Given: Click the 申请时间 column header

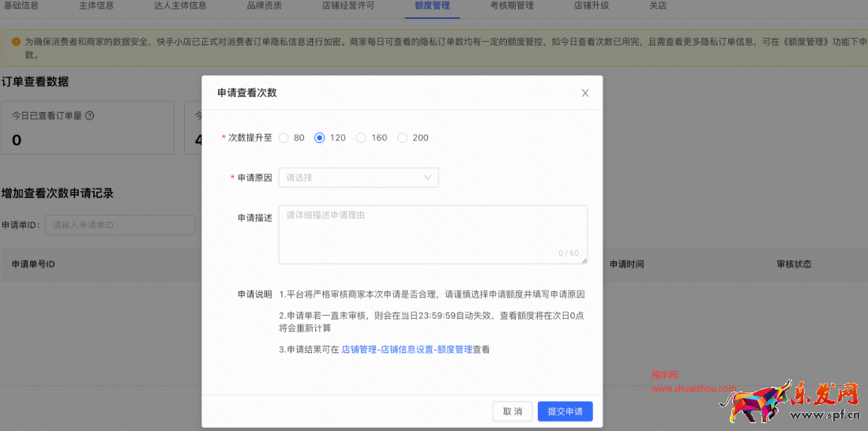Looking at the screenshot, I should [626, 264].
